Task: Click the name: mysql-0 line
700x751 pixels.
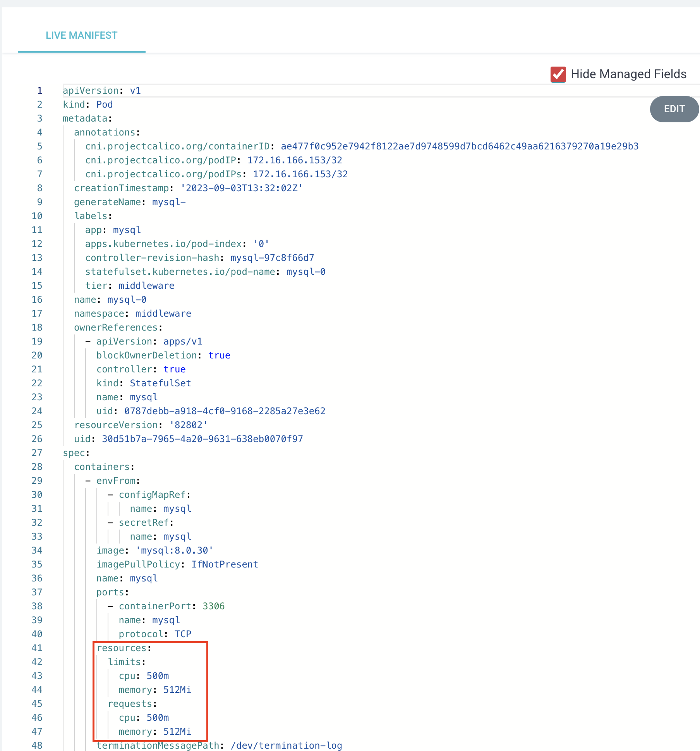Action: pyautogui.click(x=110, y=300)
